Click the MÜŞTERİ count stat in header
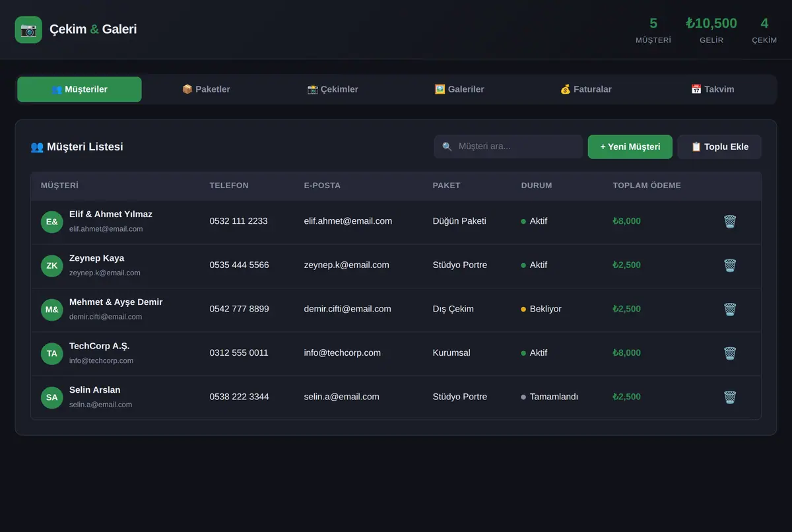Image resolution: width=792 pixels, height=532 pixels. coord(653,30)
